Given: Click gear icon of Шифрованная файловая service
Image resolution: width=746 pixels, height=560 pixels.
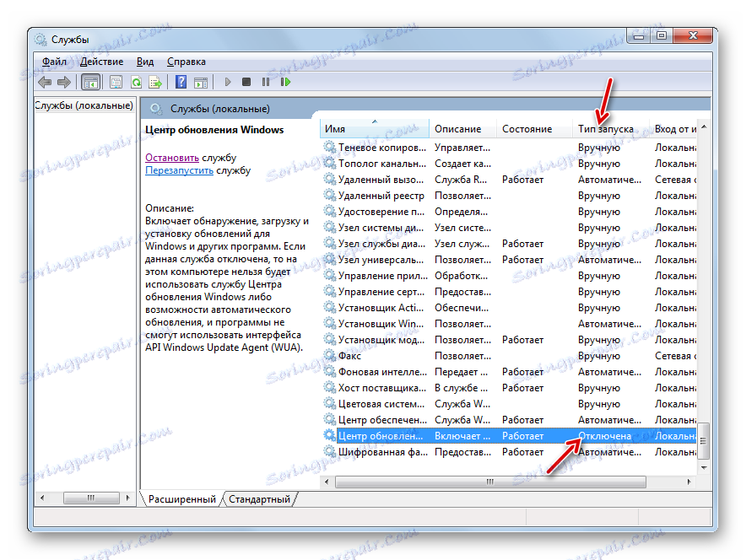Looking at the screenshot, I should click(x=329, y=451).
